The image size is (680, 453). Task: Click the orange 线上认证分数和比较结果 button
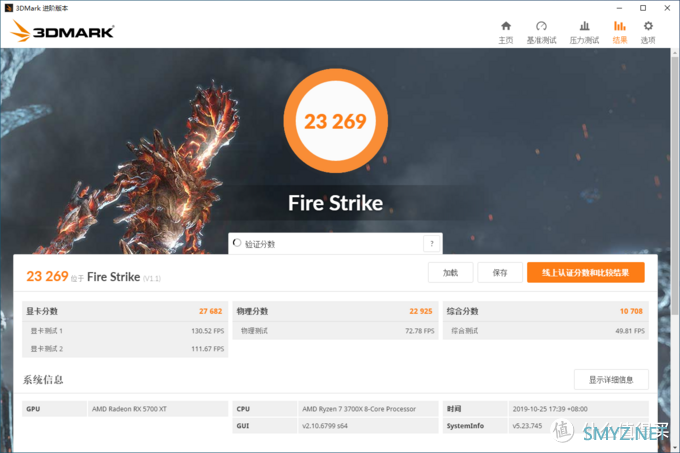point(585,272)
